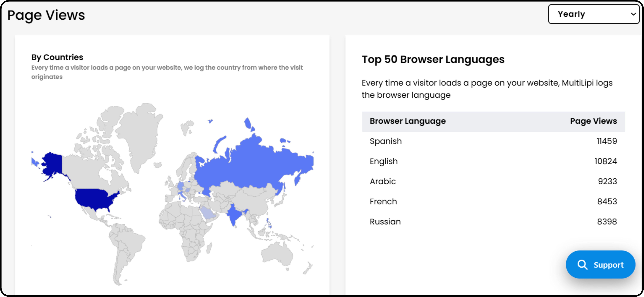Click the 8453 page views value
644x297 pixels.
tap(607, 202)
